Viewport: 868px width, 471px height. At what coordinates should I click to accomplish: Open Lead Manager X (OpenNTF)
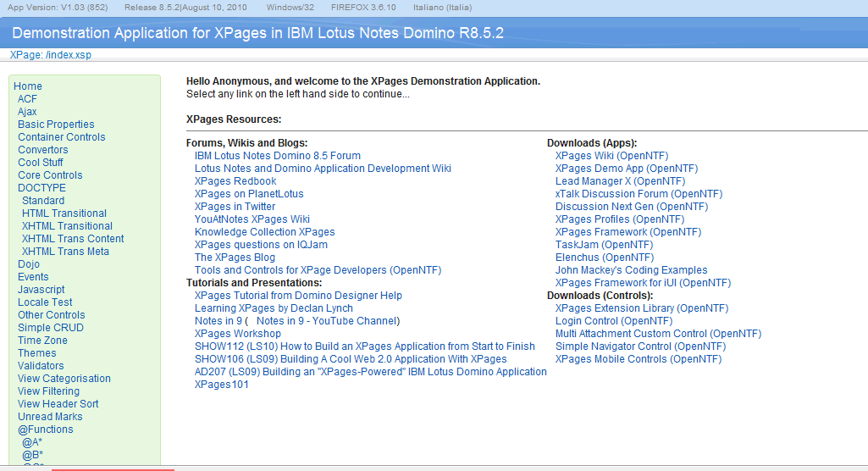tap(620, 181)
